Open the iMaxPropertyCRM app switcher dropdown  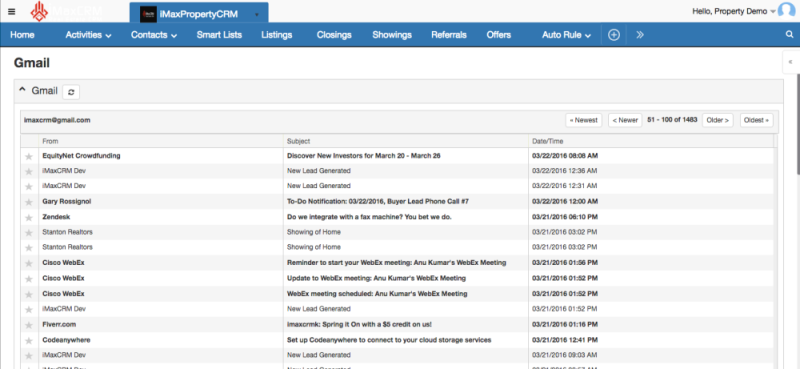pyautogui.click(x=257, y=14)
